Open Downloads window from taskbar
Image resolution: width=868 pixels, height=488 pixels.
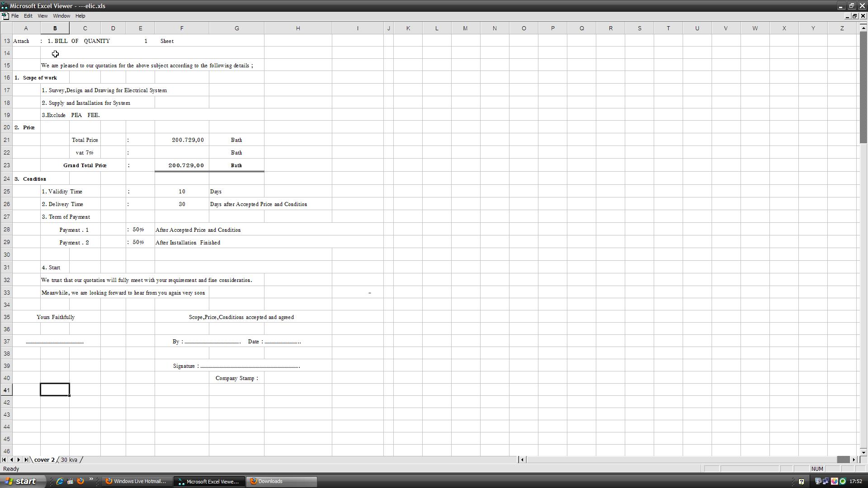point(281,481)
